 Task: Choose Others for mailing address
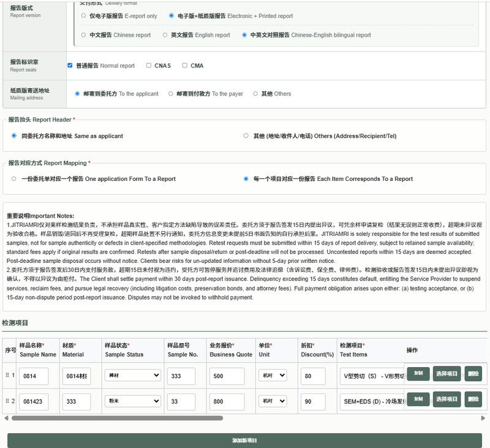tap(255, 94)
